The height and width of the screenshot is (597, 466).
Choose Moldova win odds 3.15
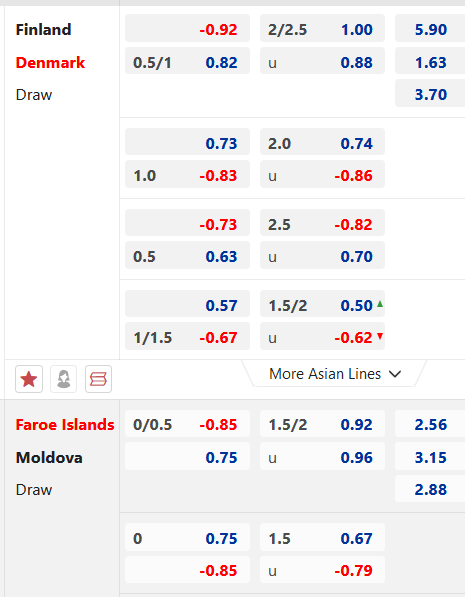pyautogui.click(x=430, y=456)
